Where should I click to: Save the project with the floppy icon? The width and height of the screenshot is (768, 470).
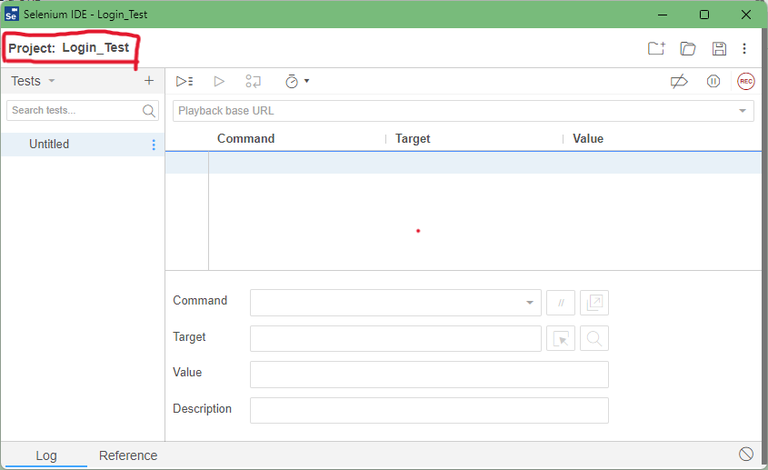(x=718, y=48)
